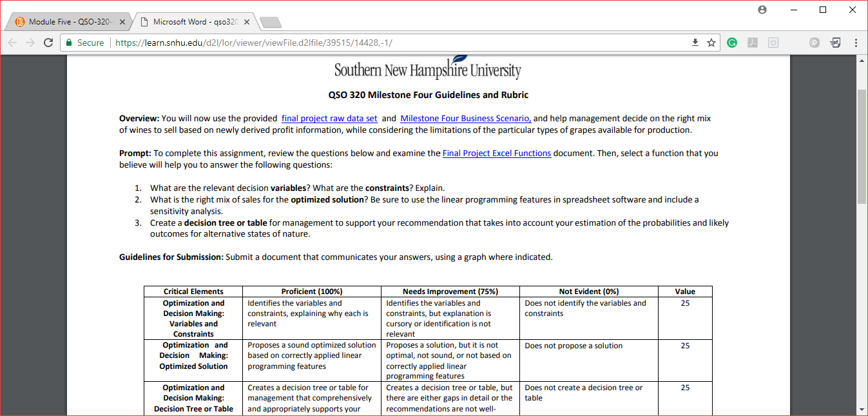Open the Grammarly extension icon
The height and width of the screenshot is (416, 868).
(x=732, y=43)
